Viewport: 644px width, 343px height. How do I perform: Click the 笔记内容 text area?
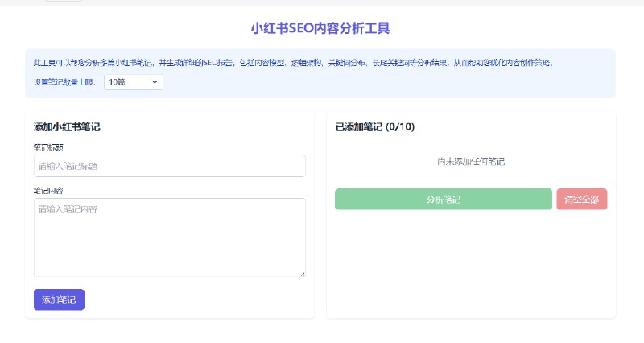pos(170,238)
